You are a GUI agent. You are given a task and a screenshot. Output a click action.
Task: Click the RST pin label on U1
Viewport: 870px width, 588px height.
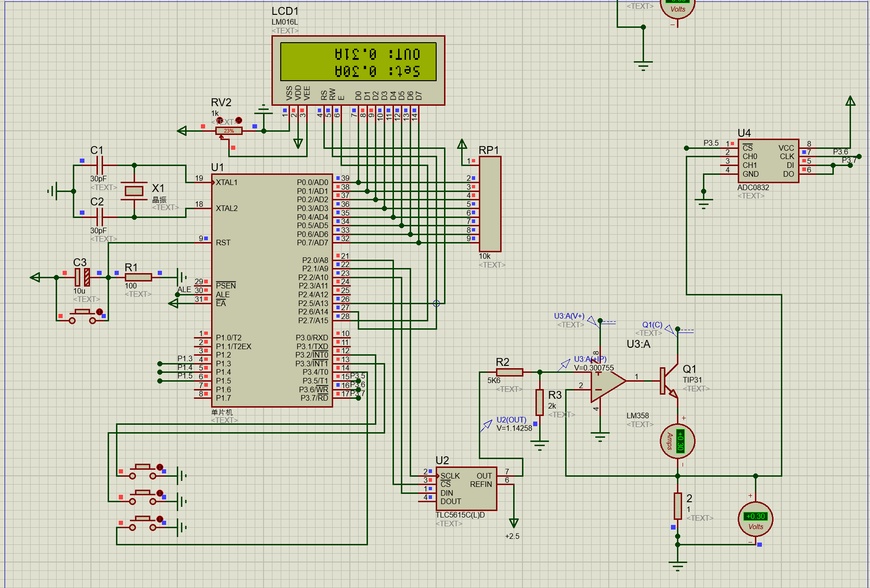pos(223,243)
